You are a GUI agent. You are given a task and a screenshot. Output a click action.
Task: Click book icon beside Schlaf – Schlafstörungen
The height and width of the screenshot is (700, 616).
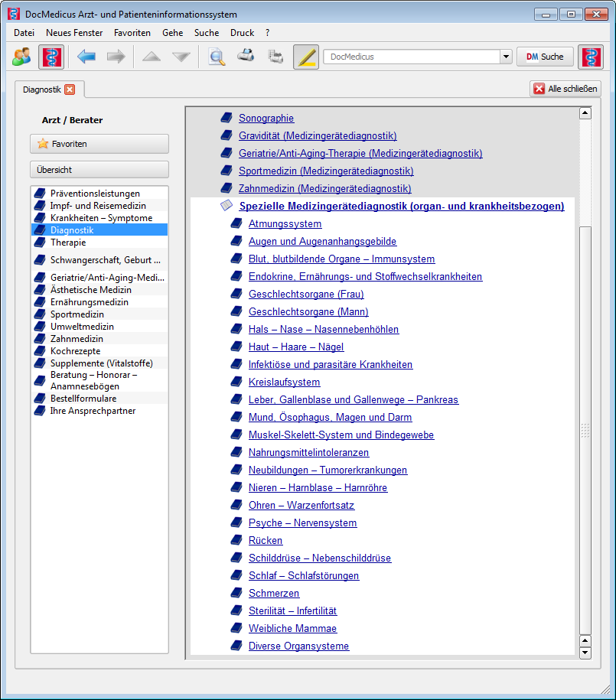click(236, 575)
